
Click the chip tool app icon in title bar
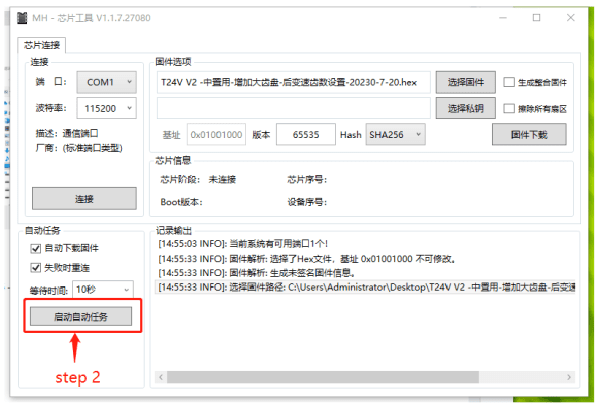(22, 18)
